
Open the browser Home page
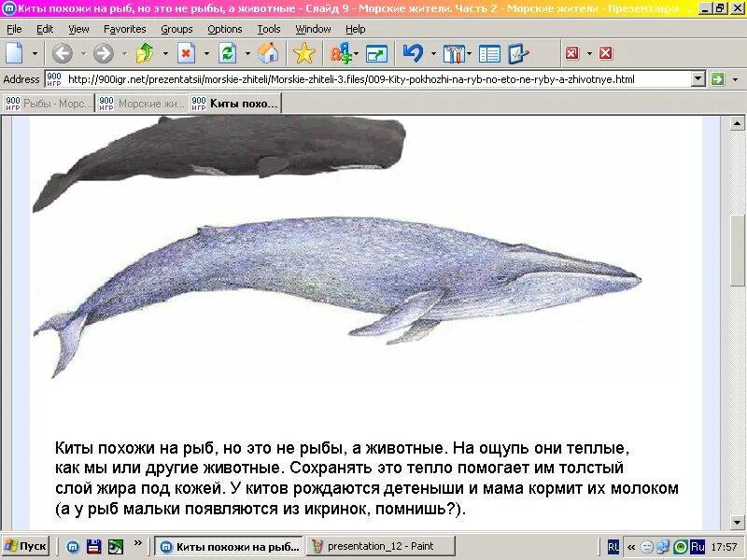point(268,51)
